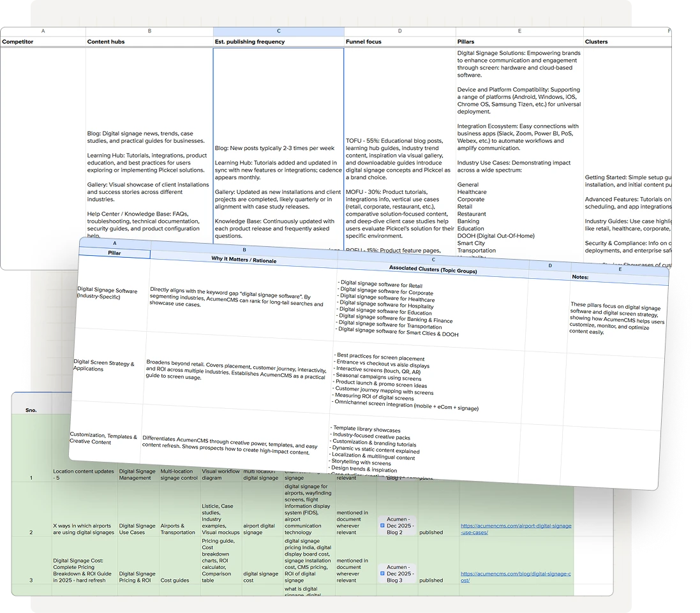The height and width of the screenshot is (613, 700).
Task: Select column C header above Est. publishing frequency
Action: (278, 31)
